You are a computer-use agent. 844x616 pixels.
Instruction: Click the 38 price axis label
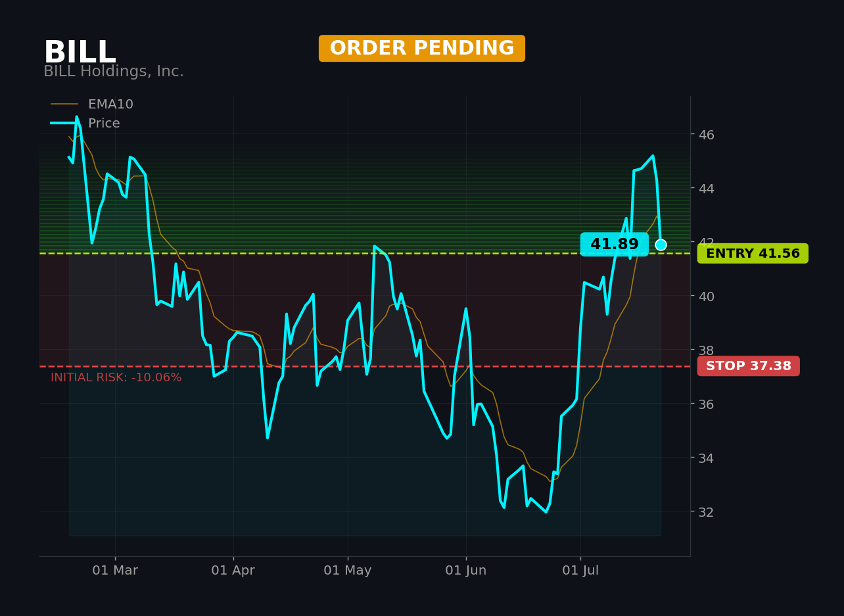[x=708, y=350]
